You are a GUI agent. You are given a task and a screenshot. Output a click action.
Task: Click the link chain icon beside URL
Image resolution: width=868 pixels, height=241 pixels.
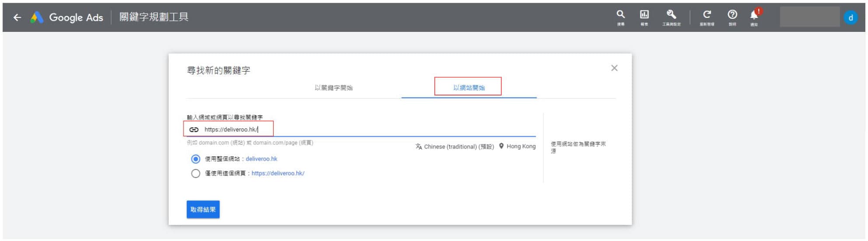[x=194, y=130]
